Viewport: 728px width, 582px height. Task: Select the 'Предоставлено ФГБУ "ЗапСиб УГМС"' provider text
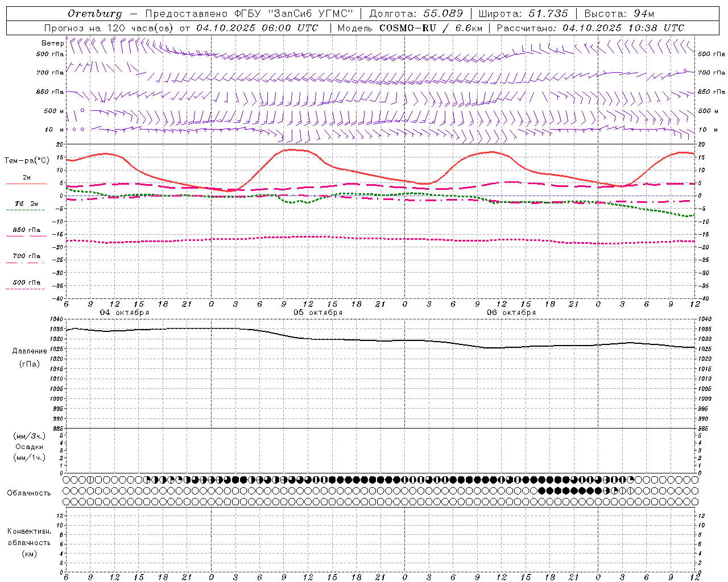click(249, 14)
